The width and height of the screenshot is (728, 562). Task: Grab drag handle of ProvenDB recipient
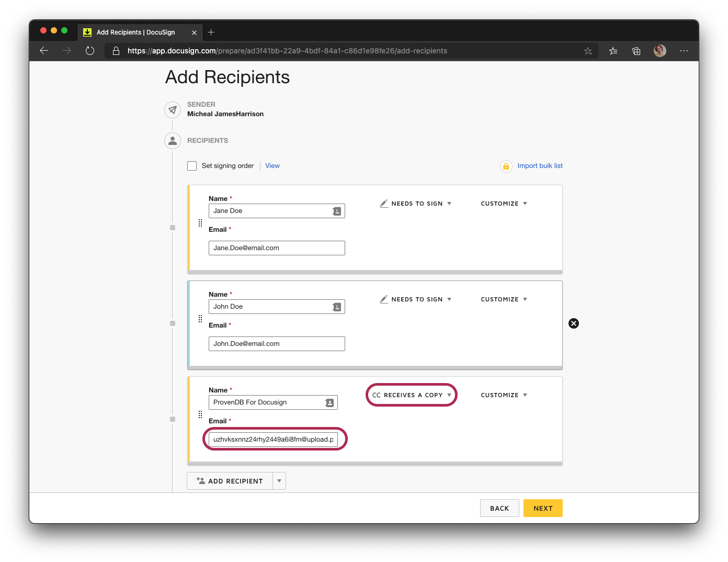(200, 414)
